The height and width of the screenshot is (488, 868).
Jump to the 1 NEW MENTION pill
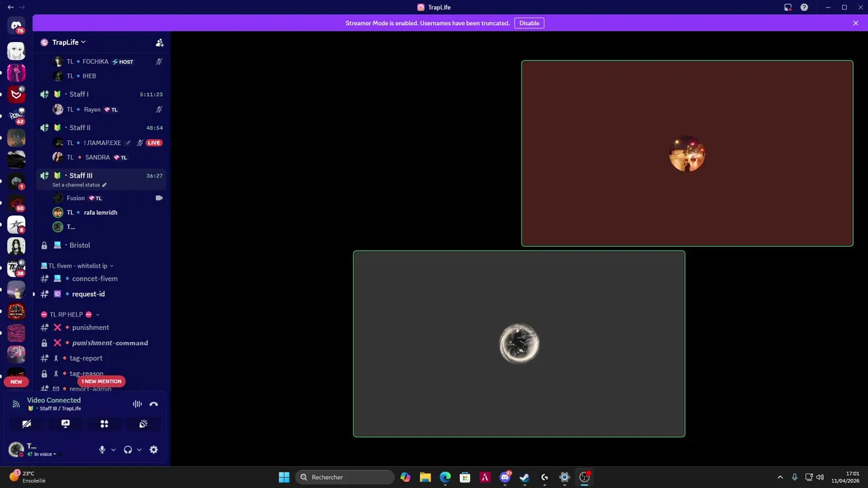[x=101, y=381]
